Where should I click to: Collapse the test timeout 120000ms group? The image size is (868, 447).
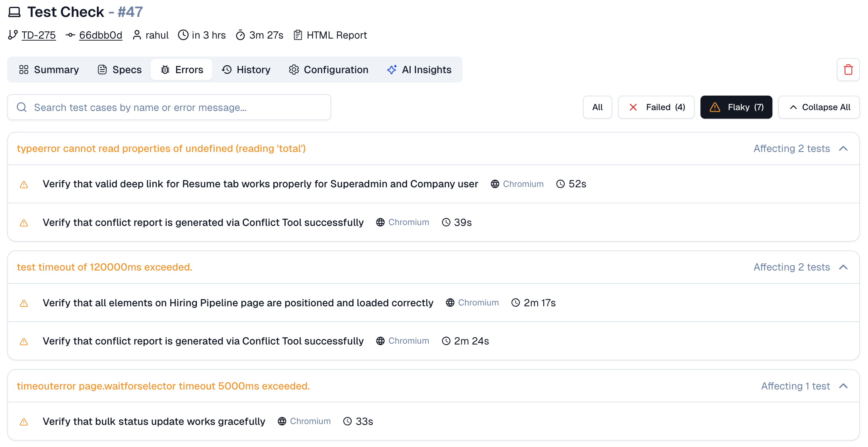(843, 267)
